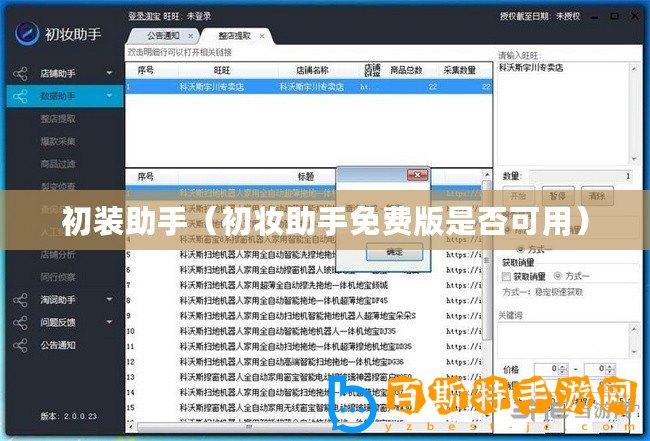
Task: Collapse the 数据助手 dropdown arrow
Action: pyautogui.click(x=109, y=96)
